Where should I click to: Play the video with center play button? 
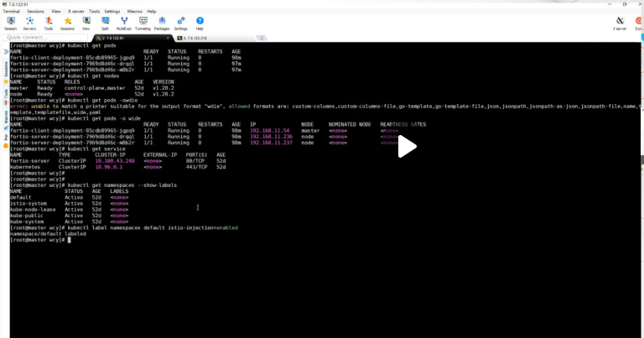407,147
